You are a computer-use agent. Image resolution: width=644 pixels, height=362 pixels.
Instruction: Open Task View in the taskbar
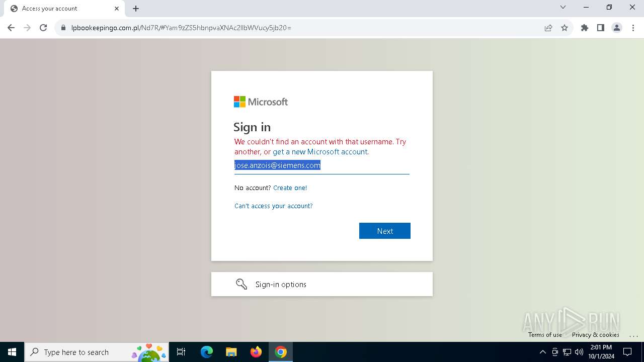[x=182, y=352]
